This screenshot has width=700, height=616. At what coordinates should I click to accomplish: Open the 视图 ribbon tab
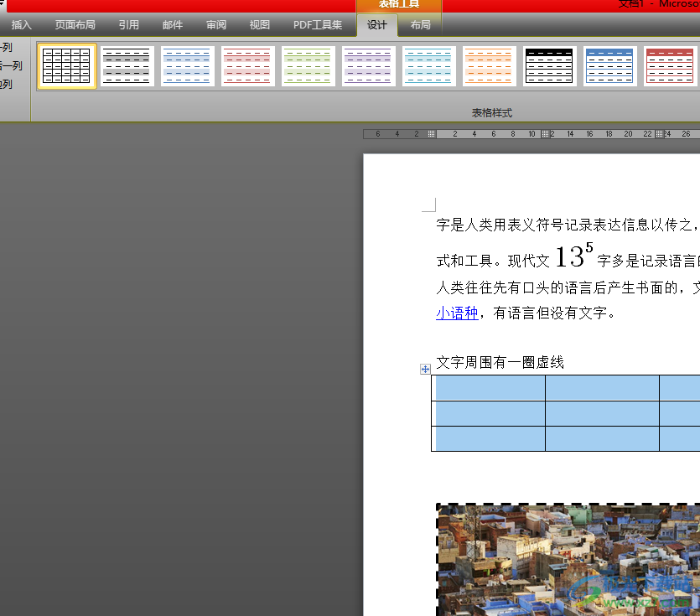(259, 25)
